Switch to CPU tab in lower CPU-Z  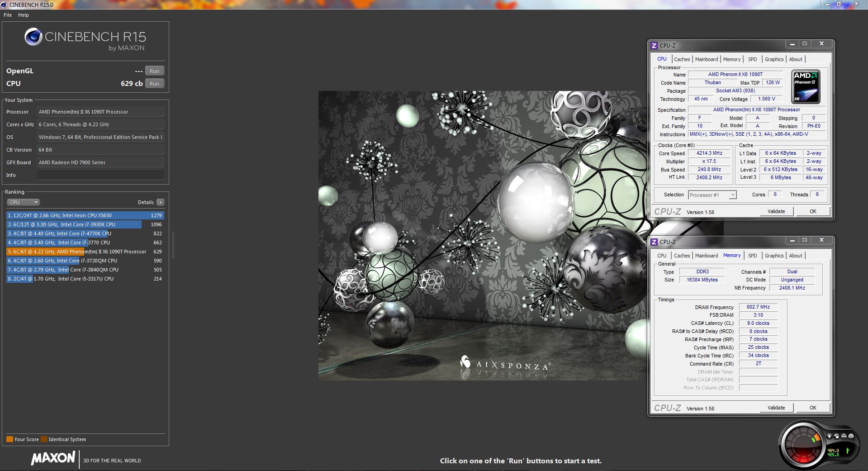[662, 256]
